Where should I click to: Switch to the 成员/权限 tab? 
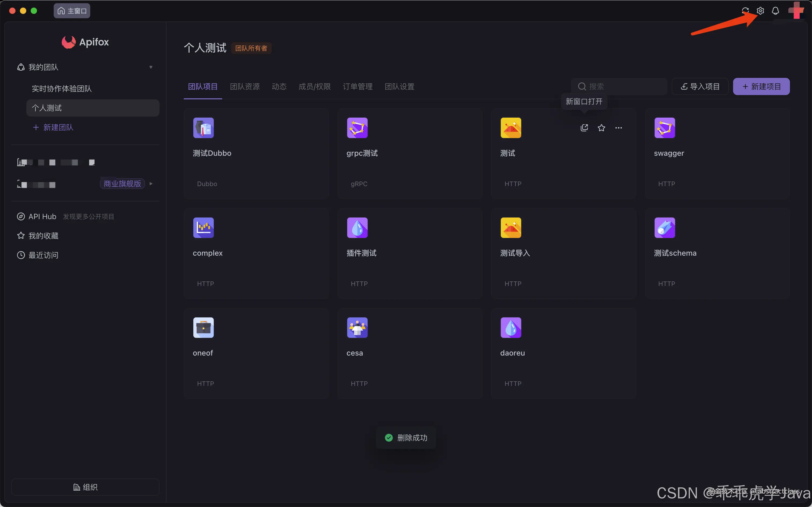314,86
